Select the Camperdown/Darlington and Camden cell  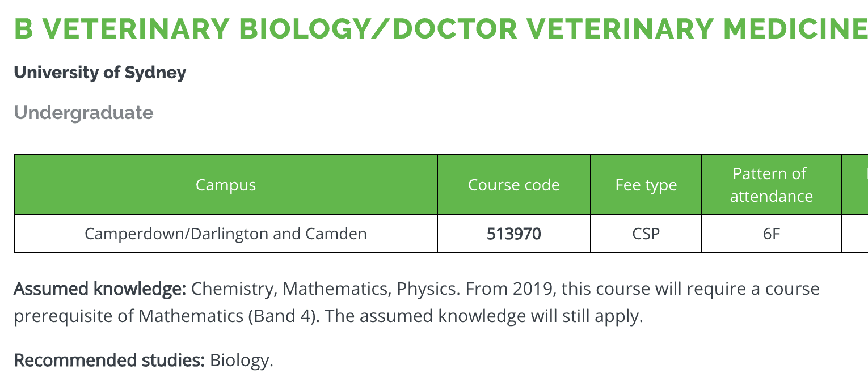226,234
